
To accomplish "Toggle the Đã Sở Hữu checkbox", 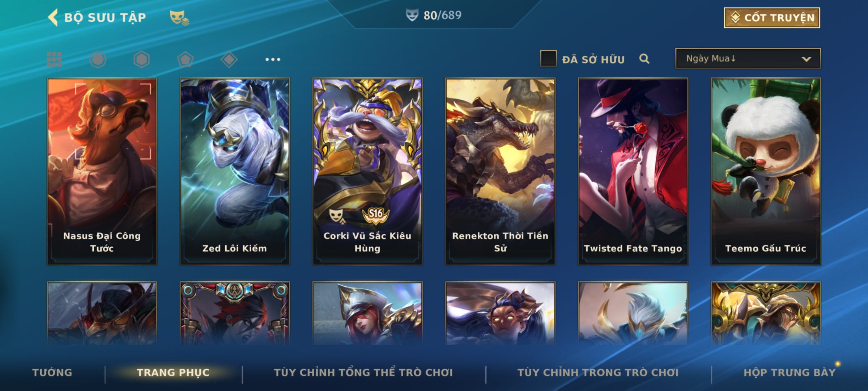I will pyautogui.click(x=548, y=59).
